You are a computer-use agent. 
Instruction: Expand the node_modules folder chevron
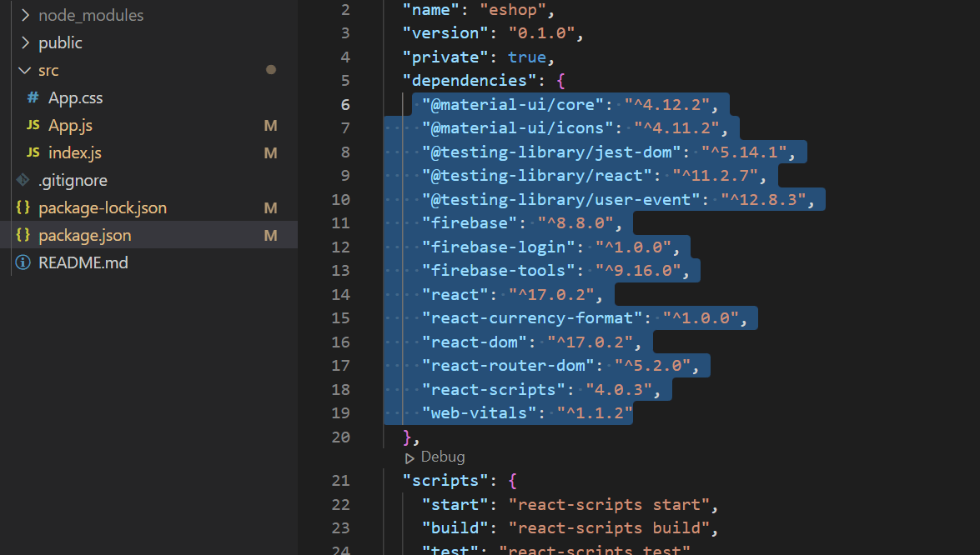[25, 15]
